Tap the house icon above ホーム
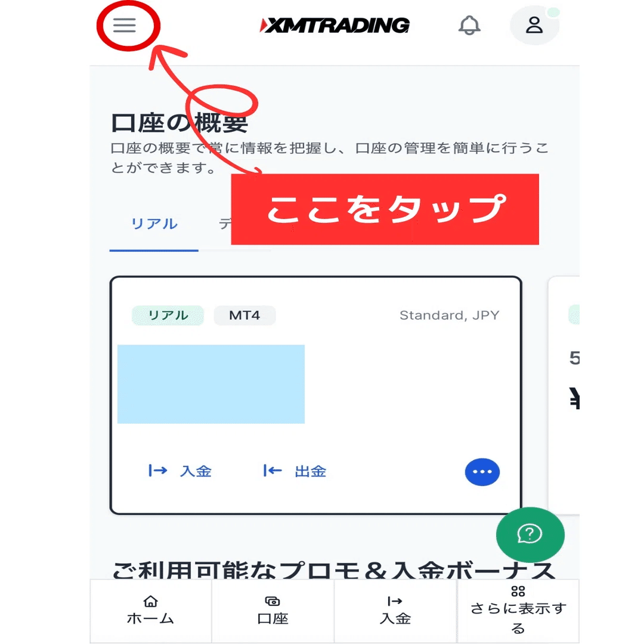Viewport: 644px width, 644px height. coord(150,601)
